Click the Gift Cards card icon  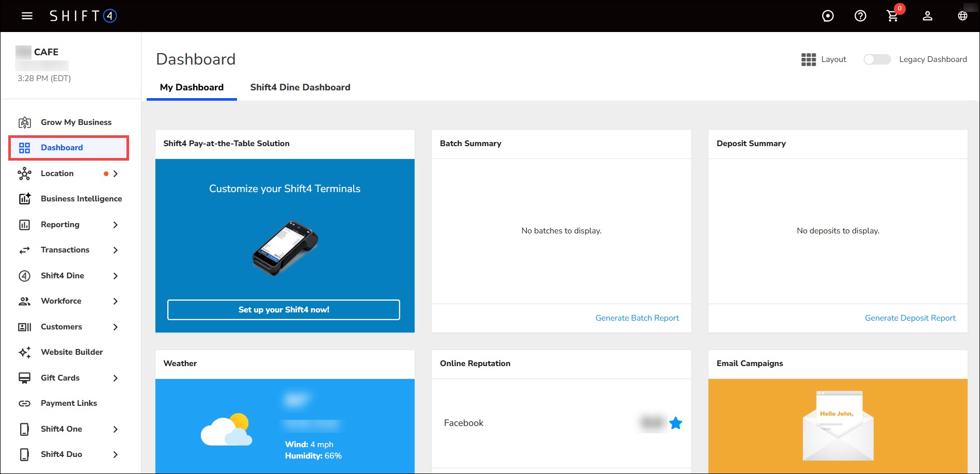coord(25,378)
